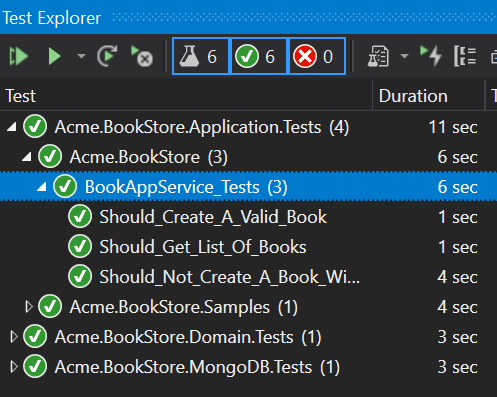Select Should_Not_Create_A_Book_Wi... test
497x397 pixels.
click(248, 277)
